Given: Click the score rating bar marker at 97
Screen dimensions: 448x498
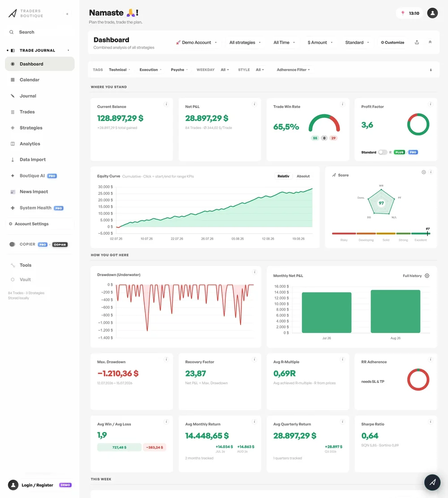Looking at the screenshot, I should (x=428, y=233).
